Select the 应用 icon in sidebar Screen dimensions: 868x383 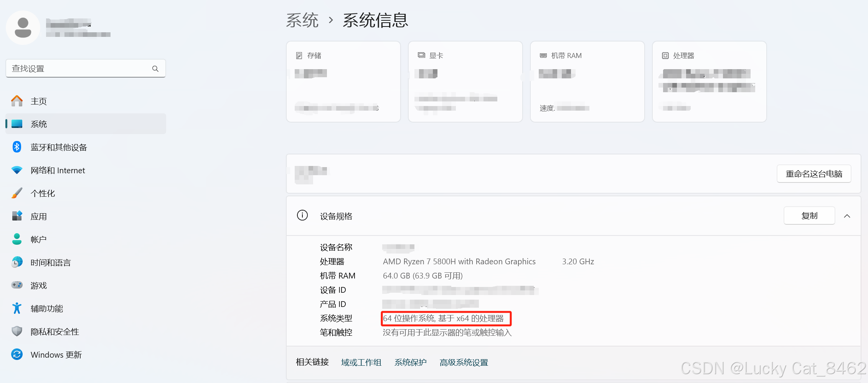(x=17, y=216)
